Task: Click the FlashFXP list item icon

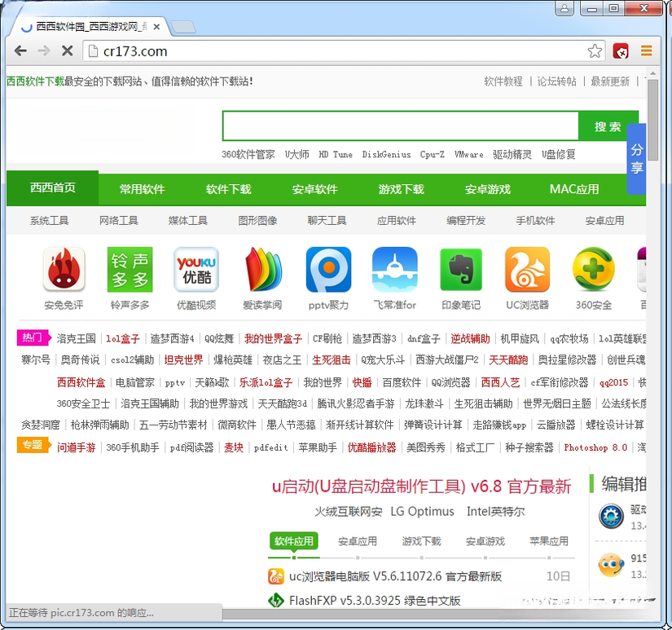Action: (276, 600)
